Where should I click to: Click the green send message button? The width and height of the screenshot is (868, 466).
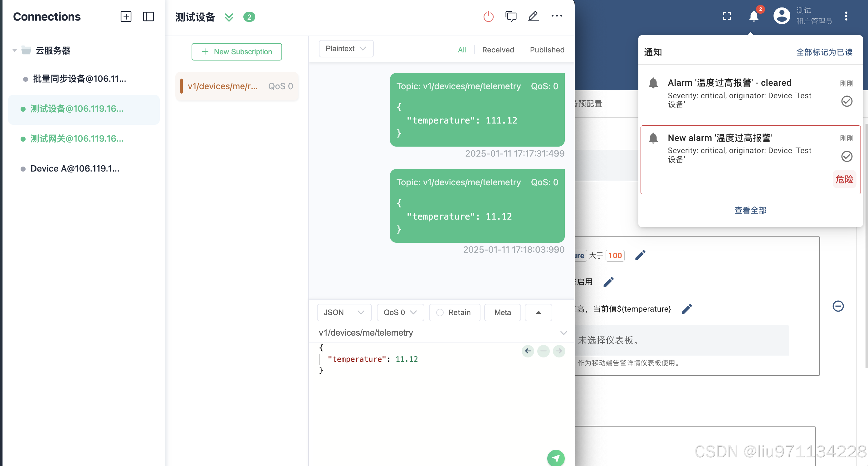point(555,458)
